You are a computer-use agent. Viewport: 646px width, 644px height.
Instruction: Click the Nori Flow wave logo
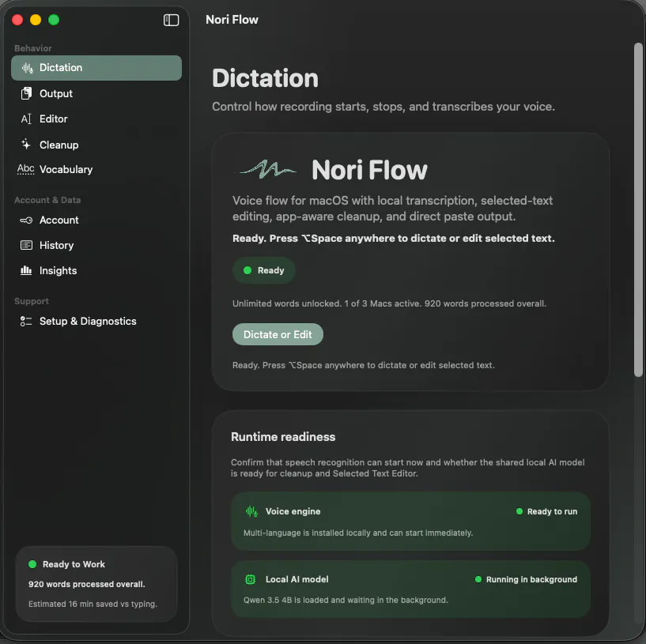coord(266,169)
